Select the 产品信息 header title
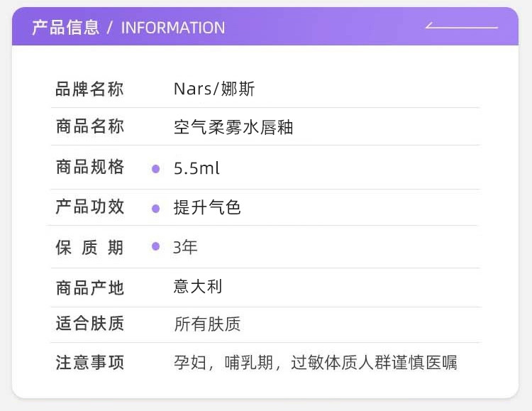This screenshot has width=532, height=411. (x=66, y=28)
